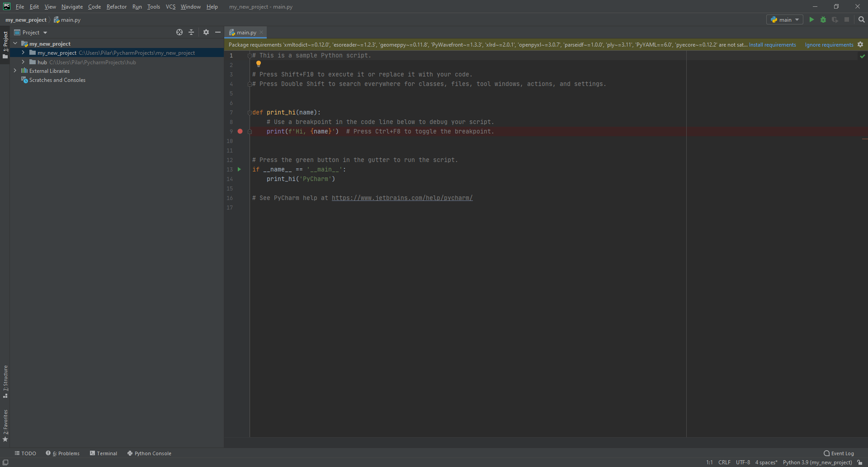Toggle tool window bars icon bottom-left
This screenshot has height=467, width=868.
click(x=5, y=462)
